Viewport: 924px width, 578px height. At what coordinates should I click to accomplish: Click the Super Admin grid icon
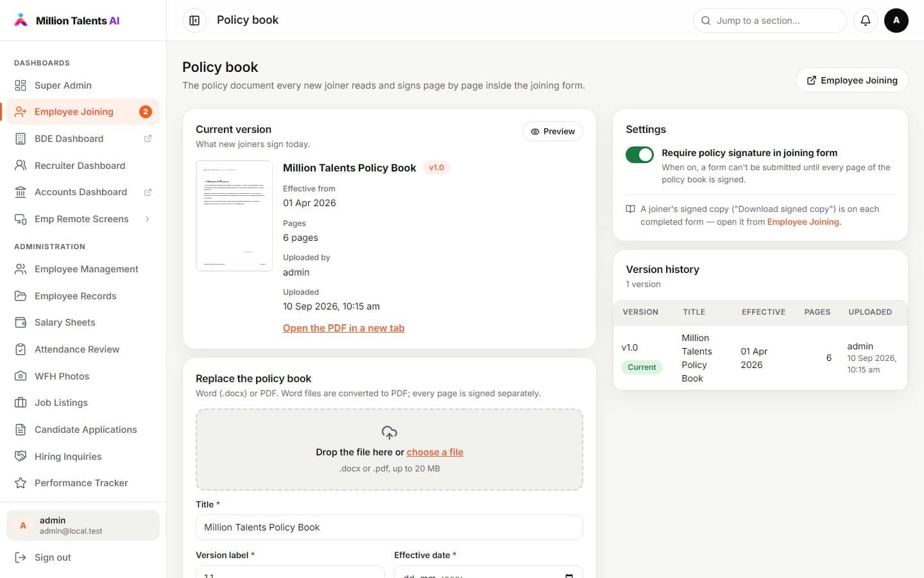pyautogui.click(x=21, y=85)
